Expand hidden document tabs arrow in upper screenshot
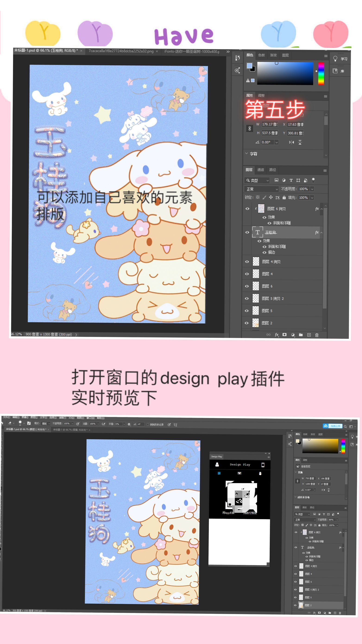The width and height of the screenshot is (362, 644). [x=228, y=51]
